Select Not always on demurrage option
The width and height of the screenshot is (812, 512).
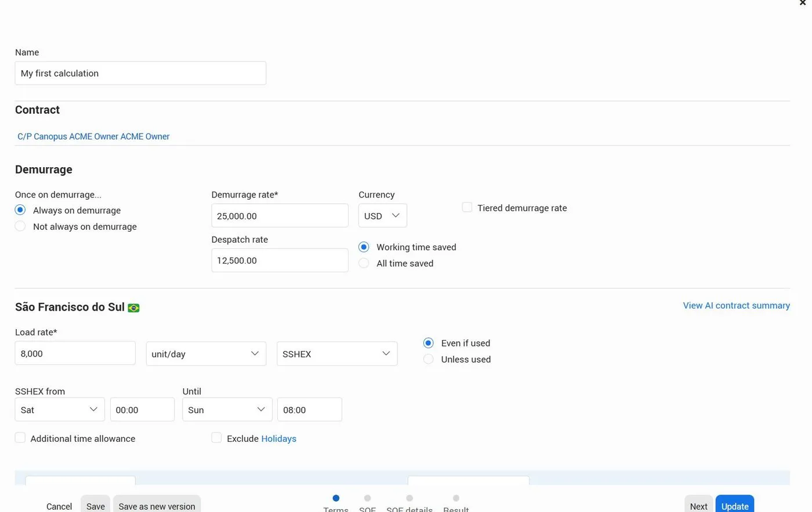pos(20,226)
